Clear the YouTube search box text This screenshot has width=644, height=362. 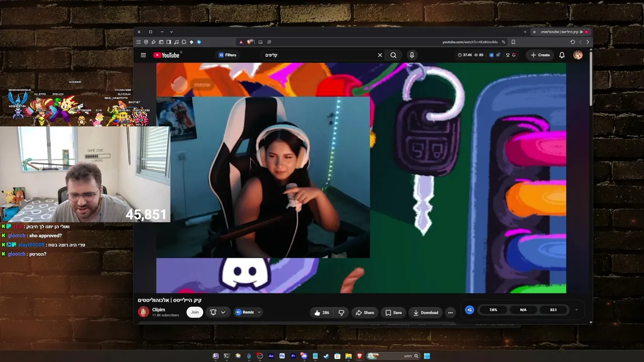(380, 55)
